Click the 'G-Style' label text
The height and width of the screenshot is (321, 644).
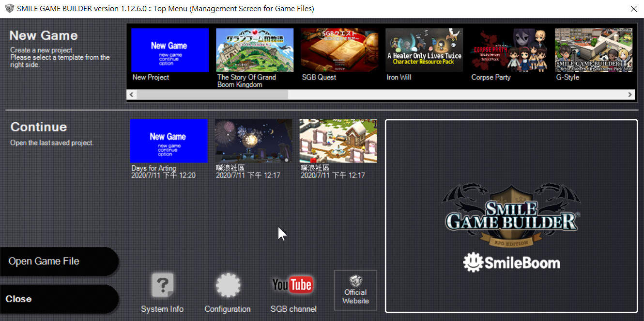coord(567,77)
